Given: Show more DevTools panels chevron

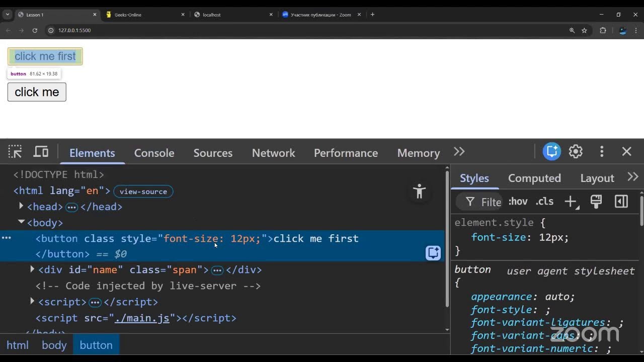Looking at the screenshot, I should 459,151.
